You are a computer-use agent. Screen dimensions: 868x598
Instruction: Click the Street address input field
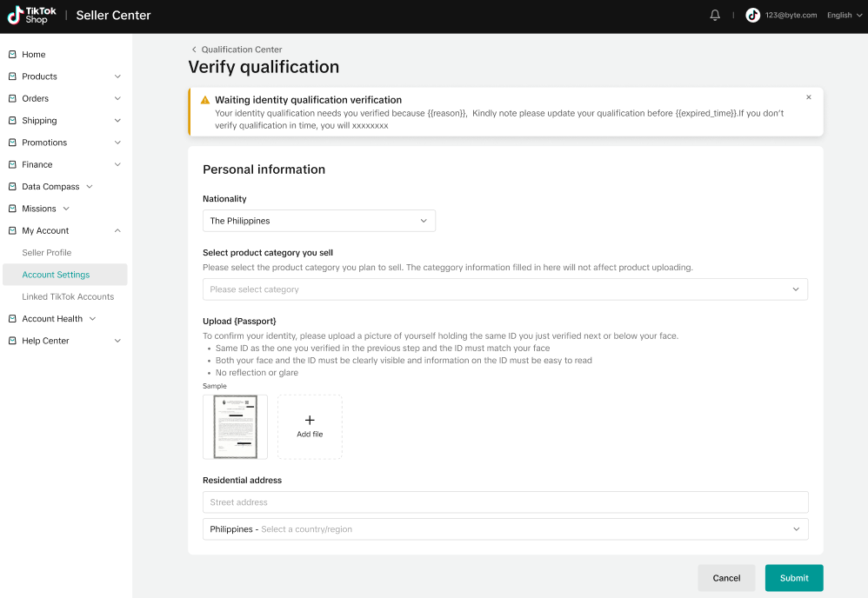(x=504, y=502)
